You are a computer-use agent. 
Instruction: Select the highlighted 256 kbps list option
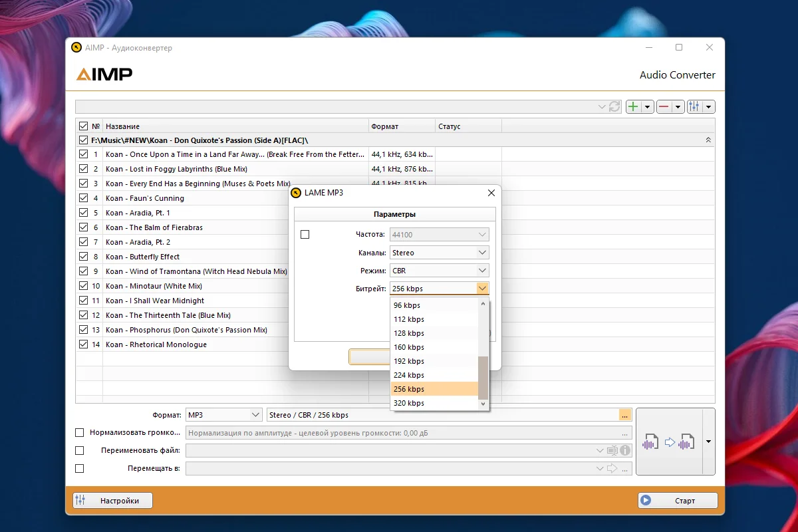434,389
